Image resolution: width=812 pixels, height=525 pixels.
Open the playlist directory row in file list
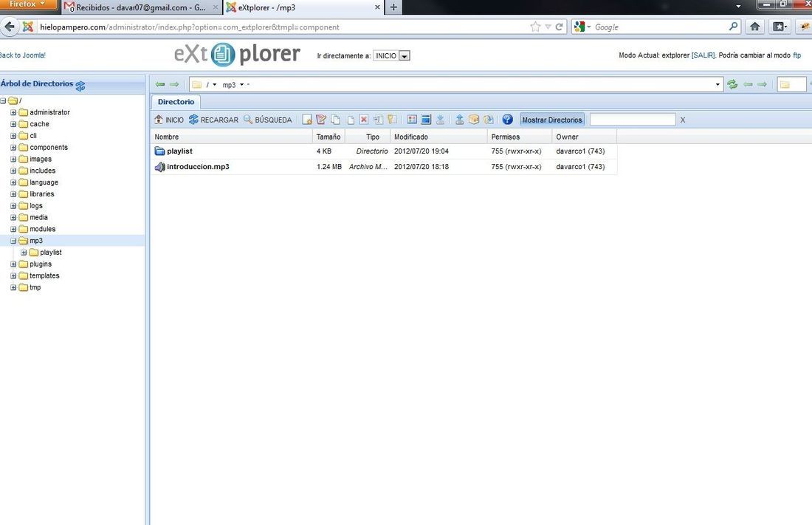383,151
